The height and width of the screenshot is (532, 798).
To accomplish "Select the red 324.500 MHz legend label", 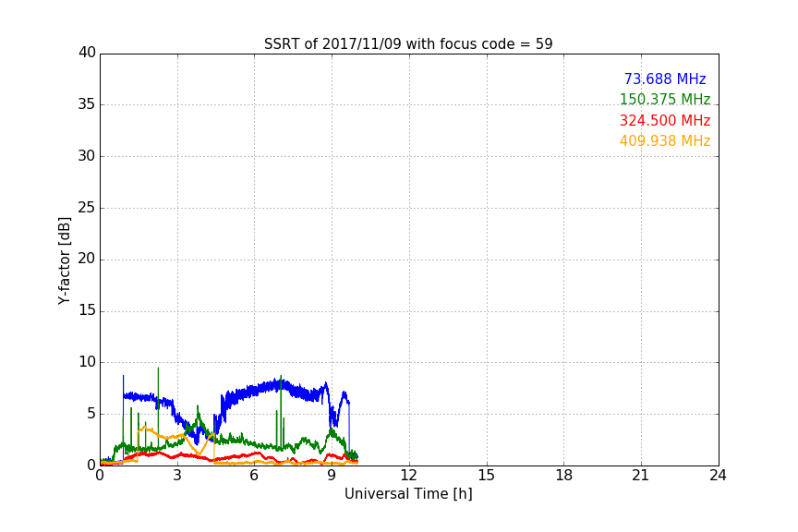I will (x=665, y=121).
